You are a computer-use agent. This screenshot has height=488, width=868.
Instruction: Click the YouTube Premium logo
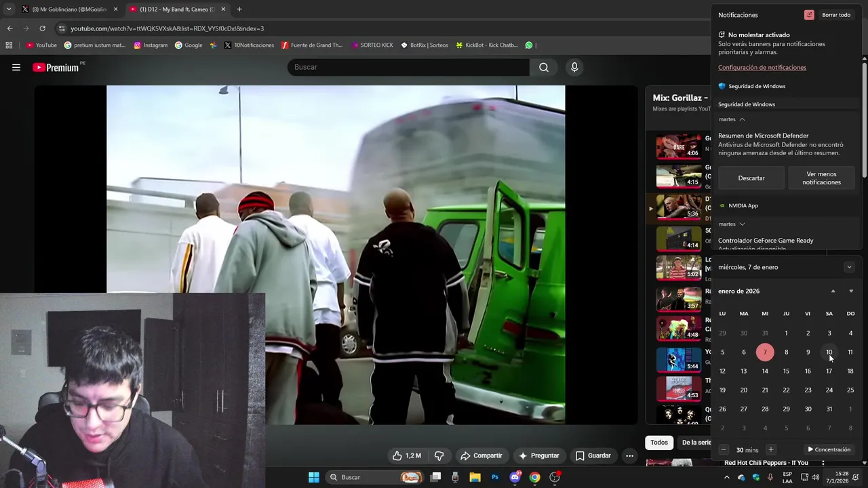(56, 67)
